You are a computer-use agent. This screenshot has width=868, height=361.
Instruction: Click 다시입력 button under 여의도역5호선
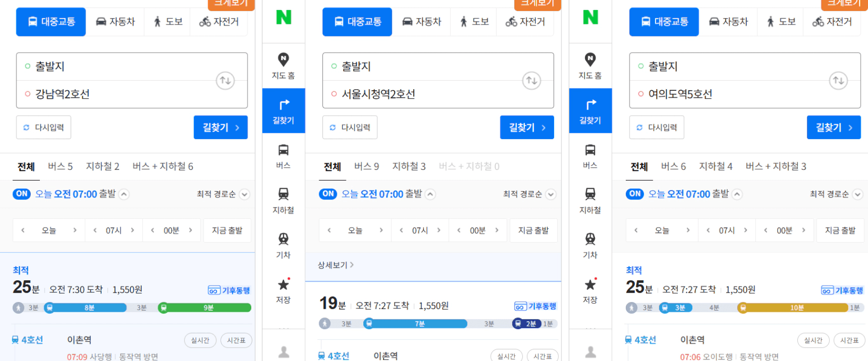[657, 127]
